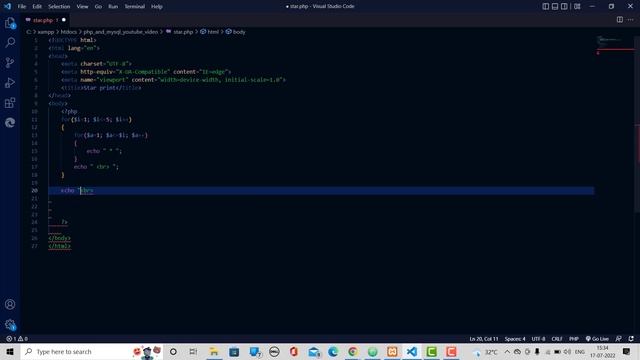Click CRLF end-of-line setting
Image resolution: width=640 pixels, height=360 pixels.
[557, 339]
